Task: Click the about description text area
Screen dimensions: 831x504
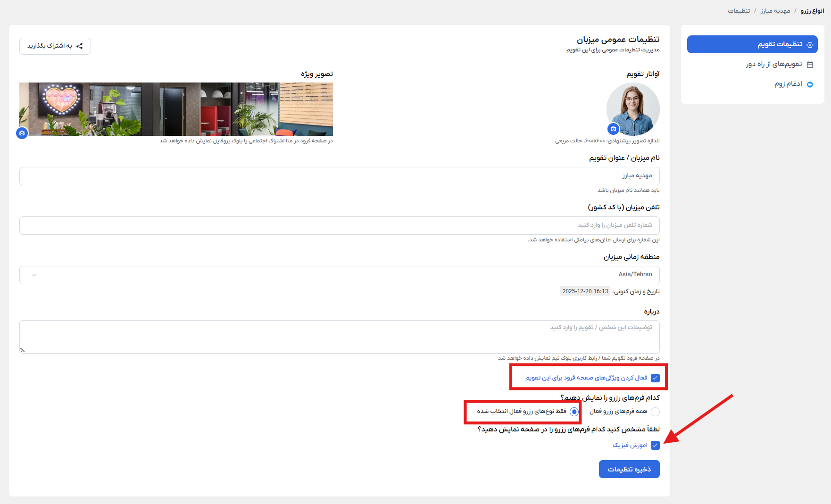Action: (x=339, y=337)
